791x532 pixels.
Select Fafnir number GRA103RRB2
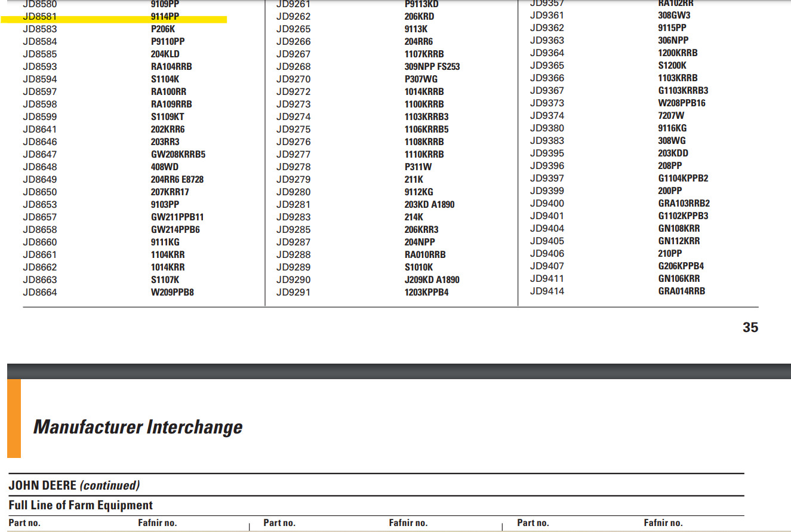(x=684, y=204)
